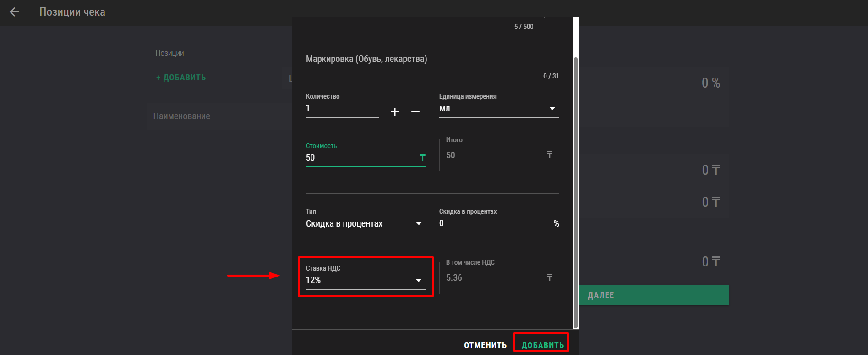Click Скидка в процентах value field
868x355 pixels.
point(495,223)
